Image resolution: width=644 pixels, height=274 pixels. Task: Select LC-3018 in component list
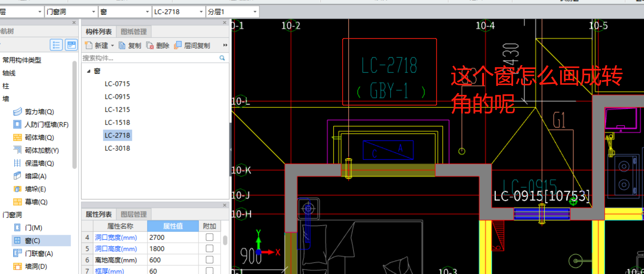(117, 148)
